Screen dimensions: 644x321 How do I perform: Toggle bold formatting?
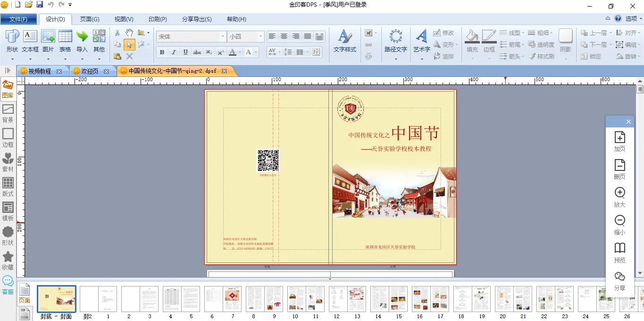(162, 52)
